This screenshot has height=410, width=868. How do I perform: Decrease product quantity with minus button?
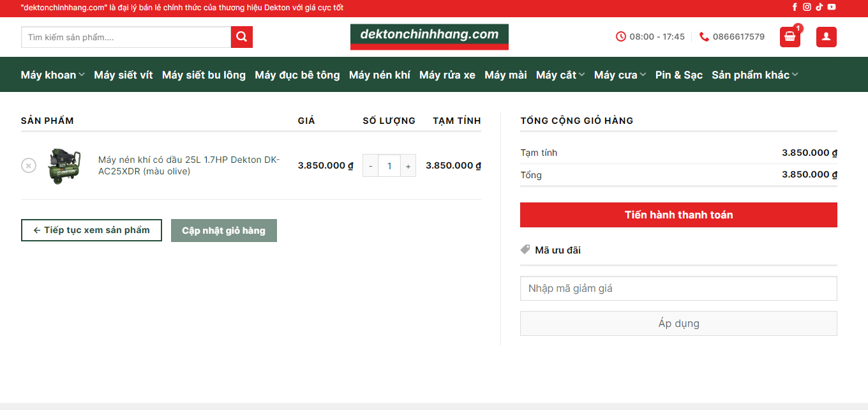tap(371, 166)
